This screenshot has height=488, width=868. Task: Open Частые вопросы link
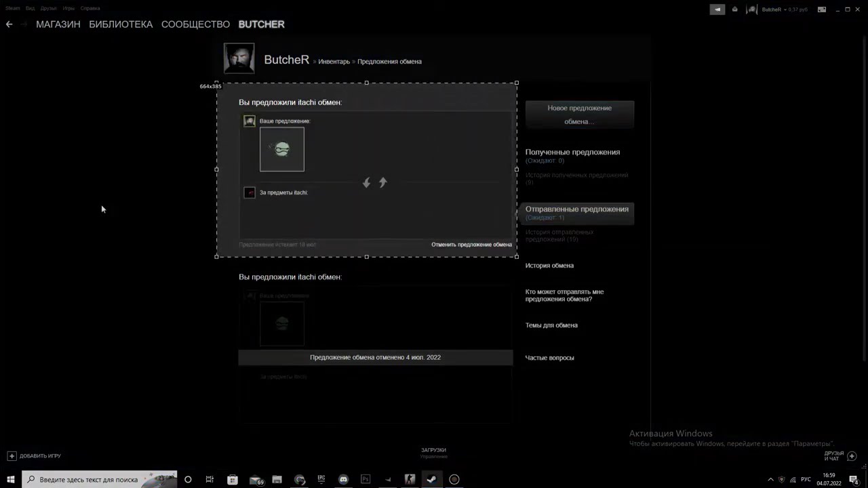pyautogui.click(x=549, y=358)
